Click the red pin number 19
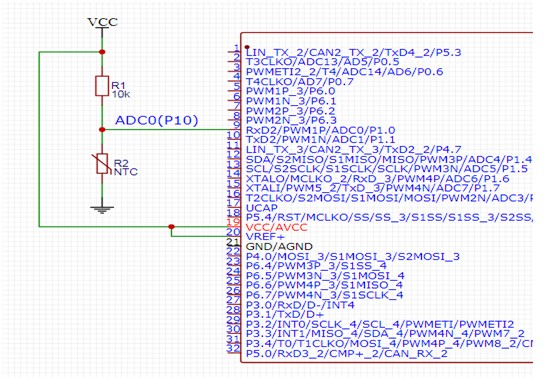556x379 pixels. (x=234, y=223)
